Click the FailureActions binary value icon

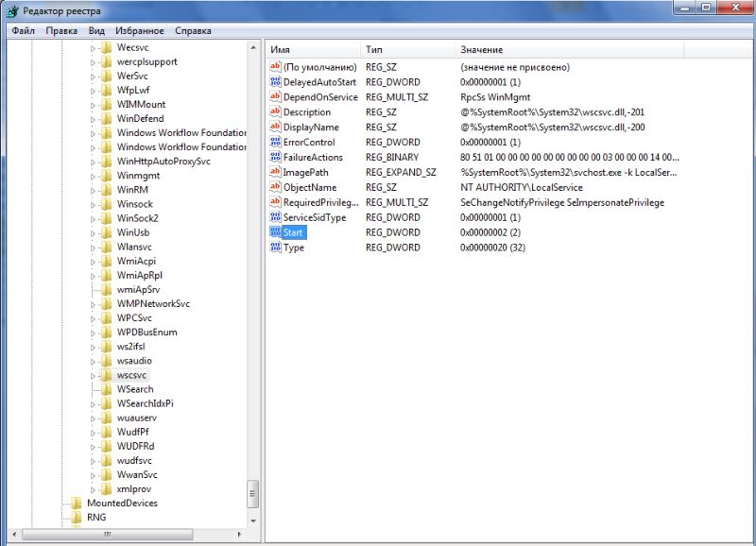pyautogui.click(x=275, y=157)
